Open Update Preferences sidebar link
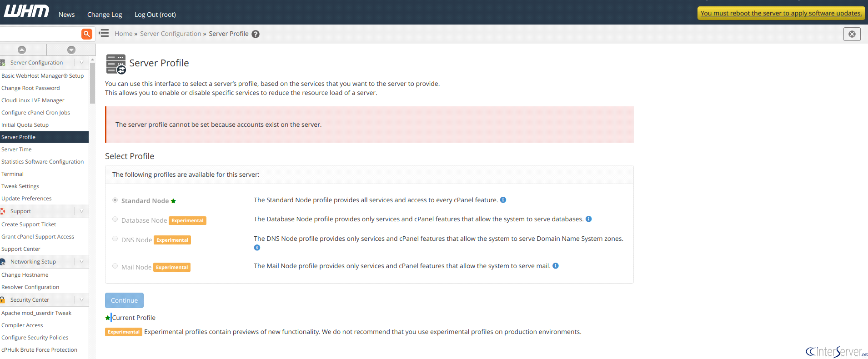868x359 pixels. [26, 199]
